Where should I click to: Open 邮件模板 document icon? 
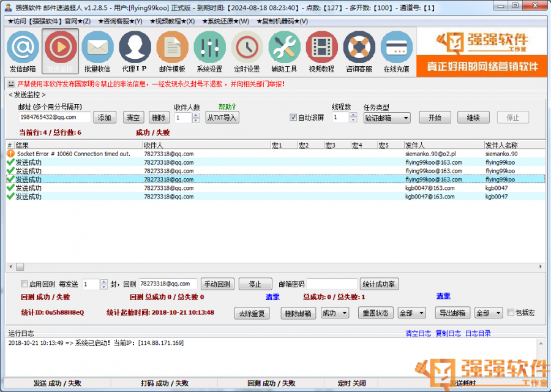[x=172, y=47]
